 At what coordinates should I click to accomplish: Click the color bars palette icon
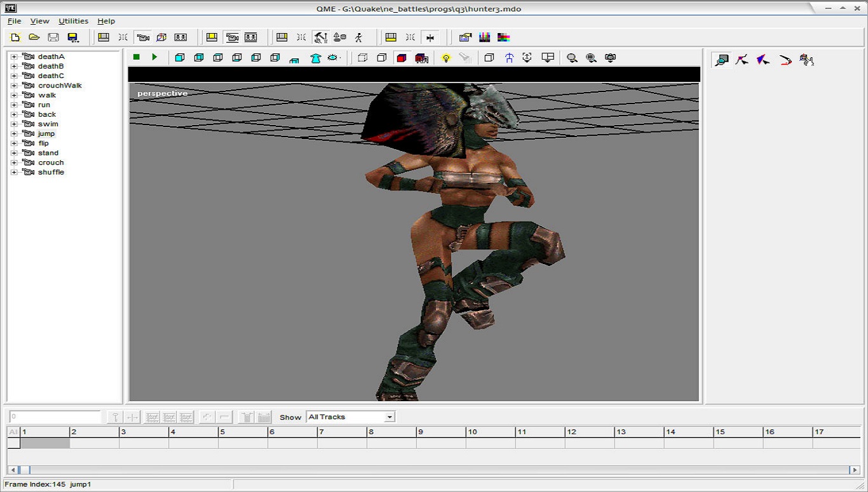coord(484,37)
